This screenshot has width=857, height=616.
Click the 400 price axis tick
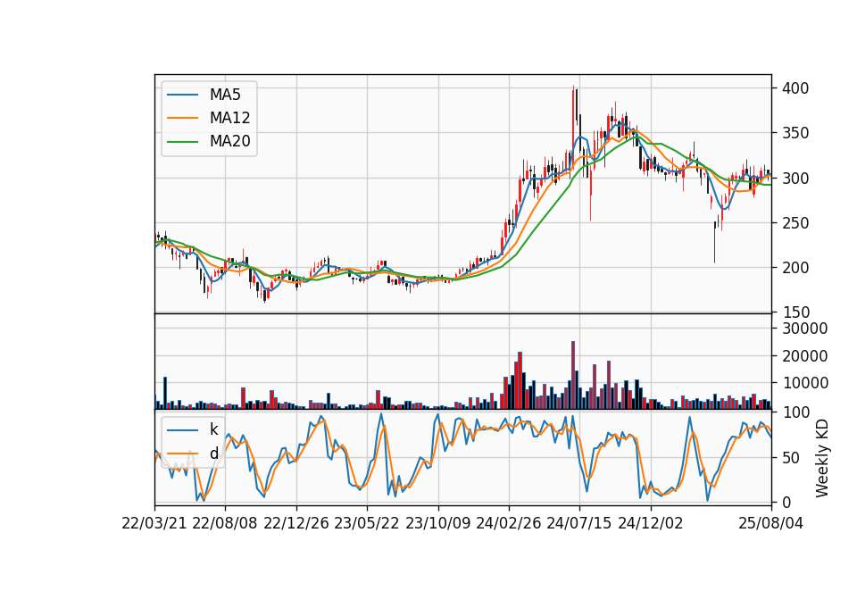coord(795,88)
